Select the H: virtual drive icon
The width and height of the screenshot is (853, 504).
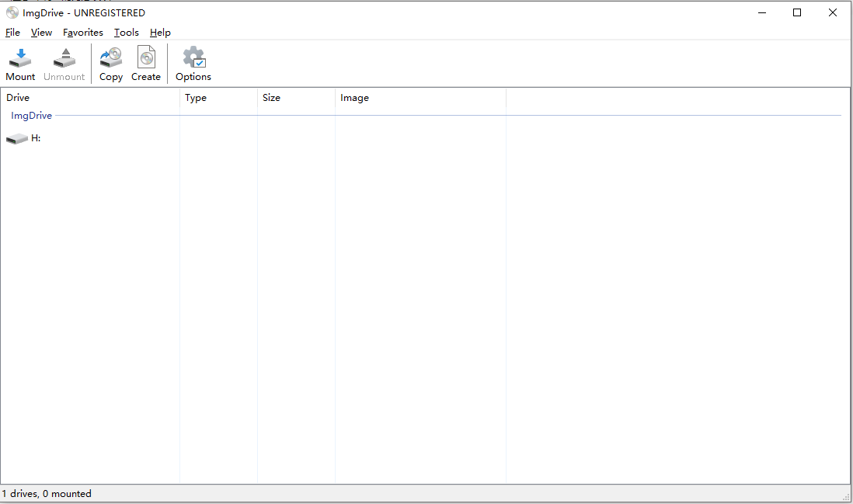point(17,139)
